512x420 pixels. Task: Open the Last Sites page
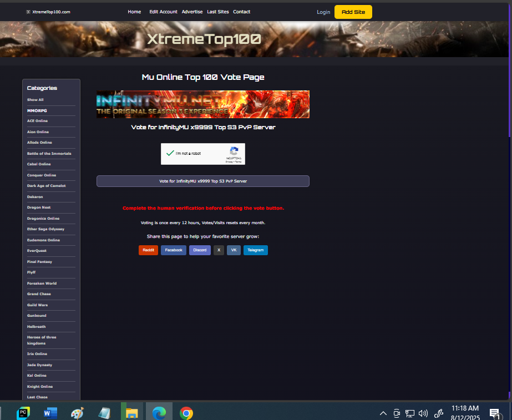point(218,12)
